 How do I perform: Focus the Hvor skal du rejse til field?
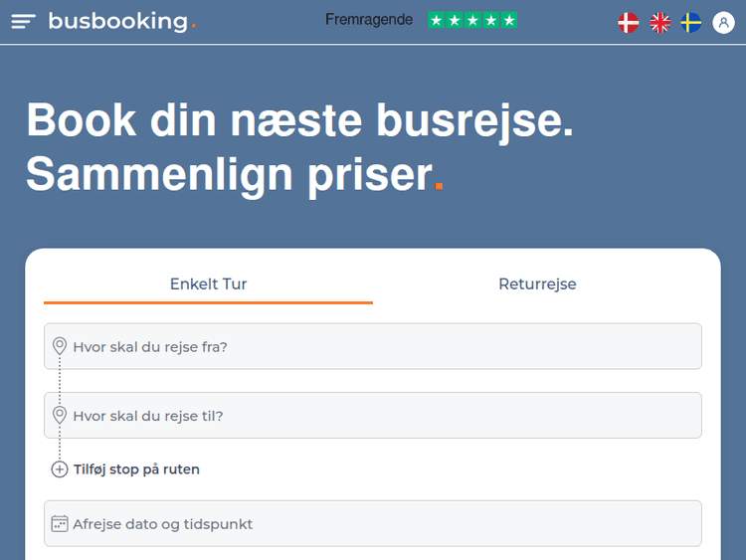[373, 416]
